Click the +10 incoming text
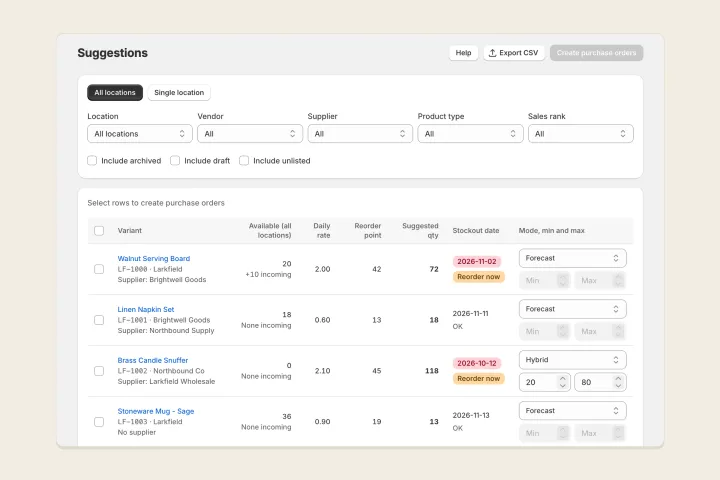 coord(268,274)
